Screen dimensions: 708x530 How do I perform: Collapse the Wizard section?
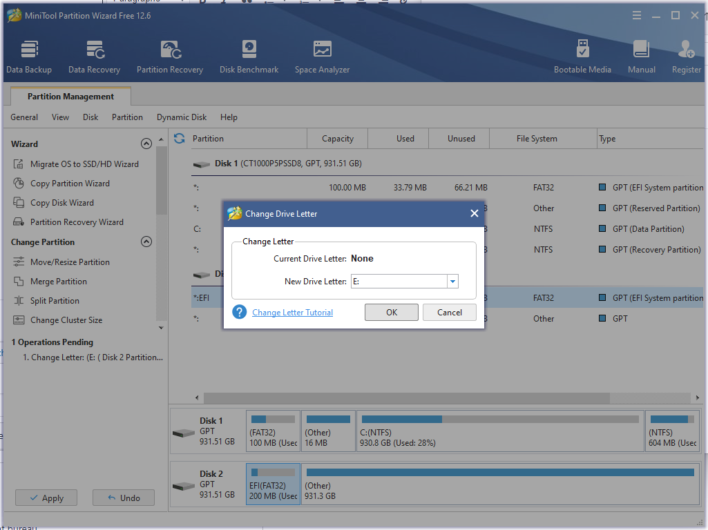(x=146, y=144)
